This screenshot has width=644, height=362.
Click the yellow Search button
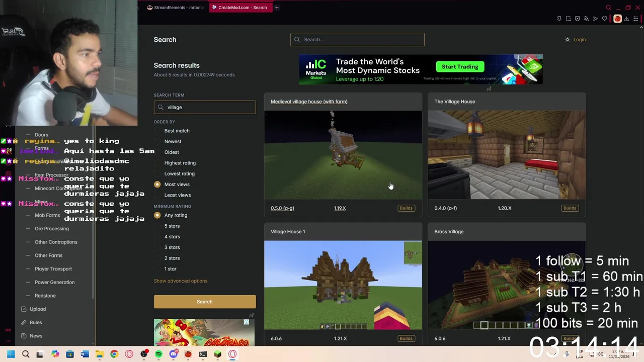pos(205,302)
